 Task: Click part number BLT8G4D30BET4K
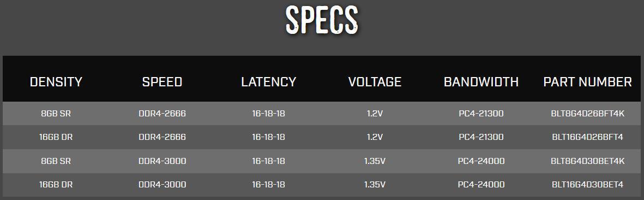pyautogui.click(x=587, y=161)
